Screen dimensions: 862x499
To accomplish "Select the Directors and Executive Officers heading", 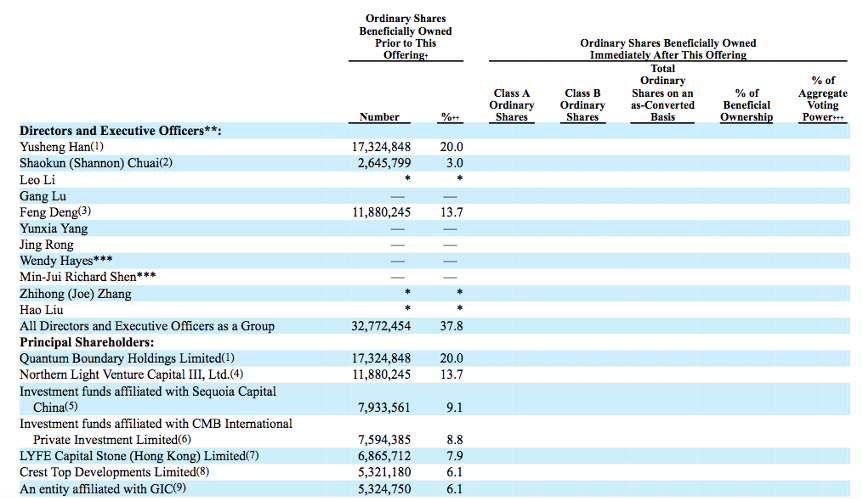I will (x=120, y=131).
